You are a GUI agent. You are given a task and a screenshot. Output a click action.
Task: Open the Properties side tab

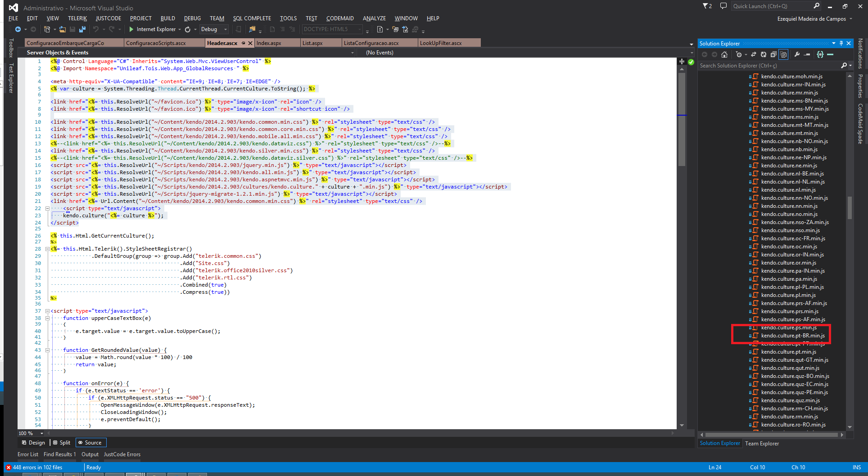click(860, 86)
